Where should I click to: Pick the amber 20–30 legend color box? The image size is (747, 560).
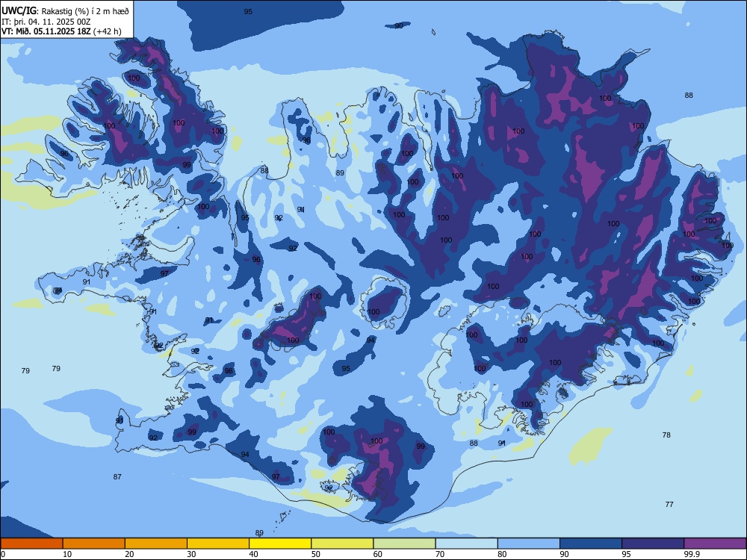tap(156, 544)
